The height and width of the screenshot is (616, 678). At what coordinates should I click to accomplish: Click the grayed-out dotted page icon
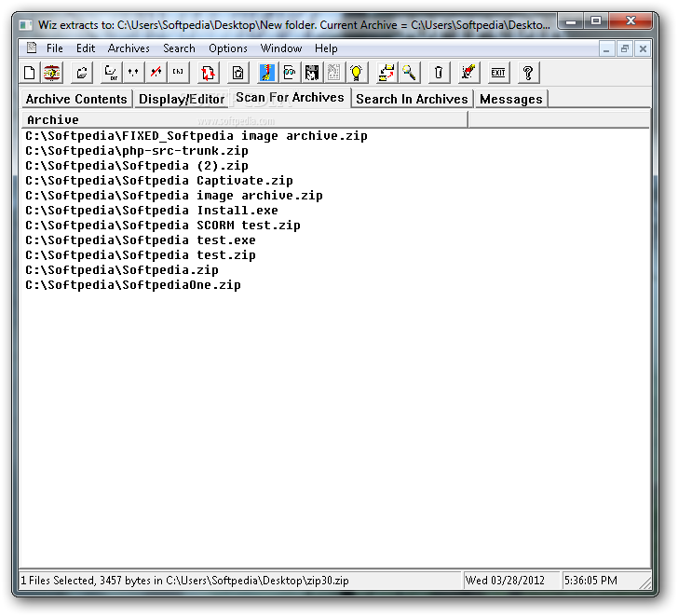tap(333, 73)
